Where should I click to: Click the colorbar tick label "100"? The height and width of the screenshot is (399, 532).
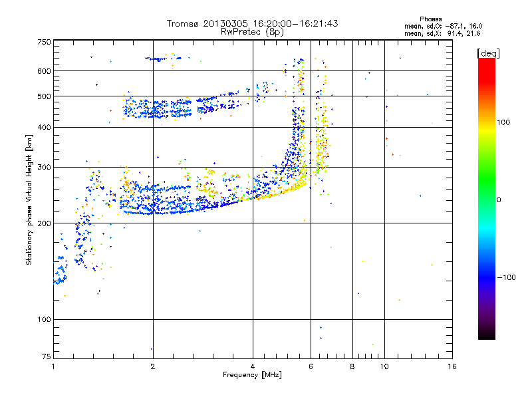click(x=503, y=122)
